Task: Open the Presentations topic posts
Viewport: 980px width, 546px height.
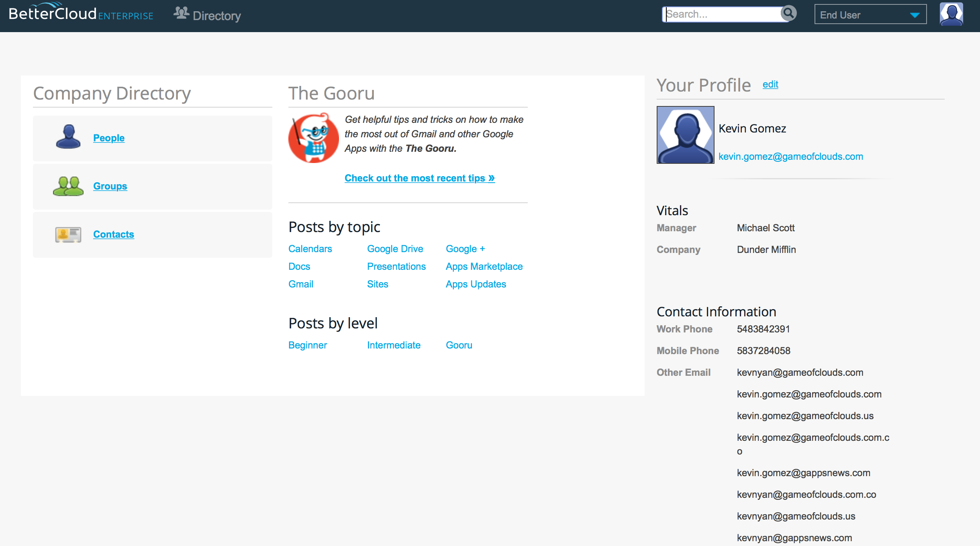Action: click(396, 266)
